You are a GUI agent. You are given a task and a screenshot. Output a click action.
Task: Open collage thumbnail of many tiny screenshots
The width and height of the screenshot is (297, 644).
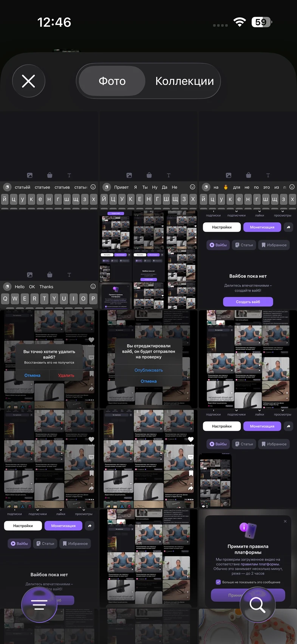pos(148,260)
